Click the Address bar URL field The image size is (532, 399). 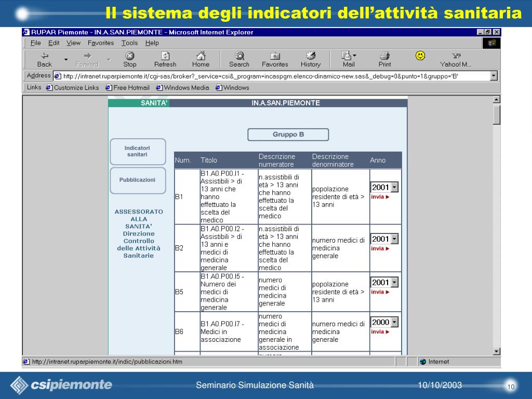(271, 76)
